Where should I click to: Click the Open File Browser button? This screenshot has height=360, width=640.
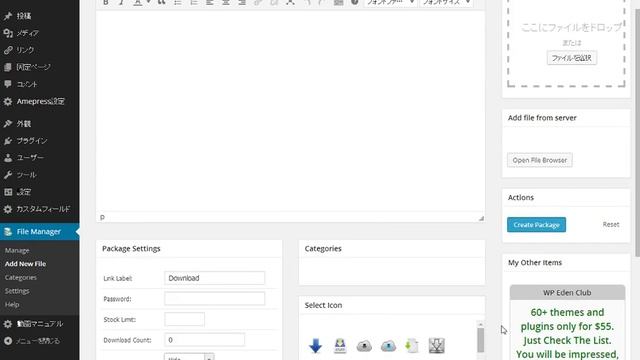(x=540, y=160)
